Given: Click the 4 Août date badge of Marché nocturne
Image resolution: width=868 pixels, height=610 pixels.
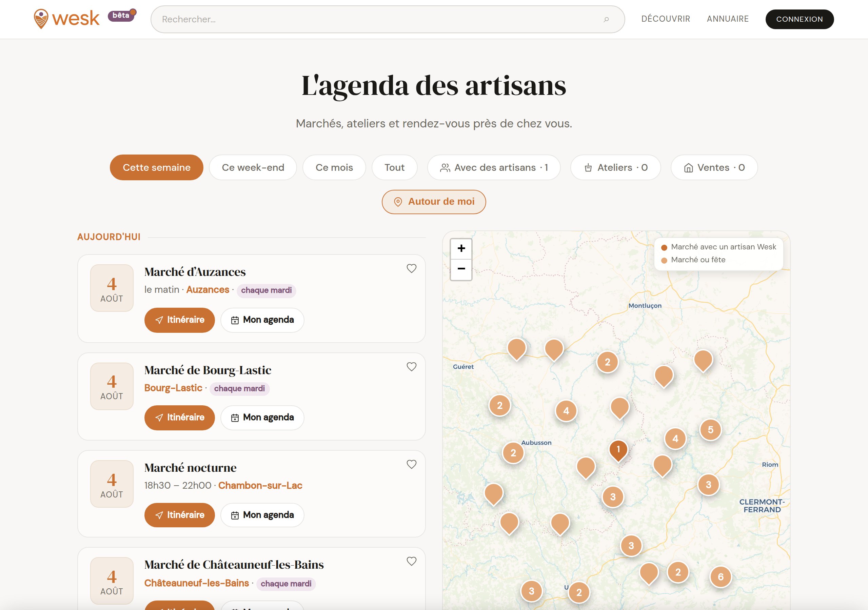Looking at the screenshot, I should click(x=112, y=484).
